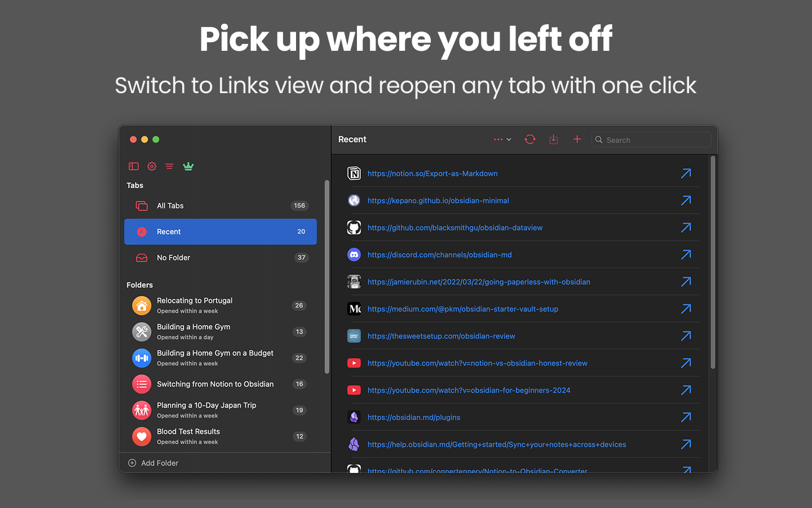The height and width of the screenshot is (508, 812).
Task: Click open arrow for notion-vs-obsidian YouTube row
Action: coord(686,363)
